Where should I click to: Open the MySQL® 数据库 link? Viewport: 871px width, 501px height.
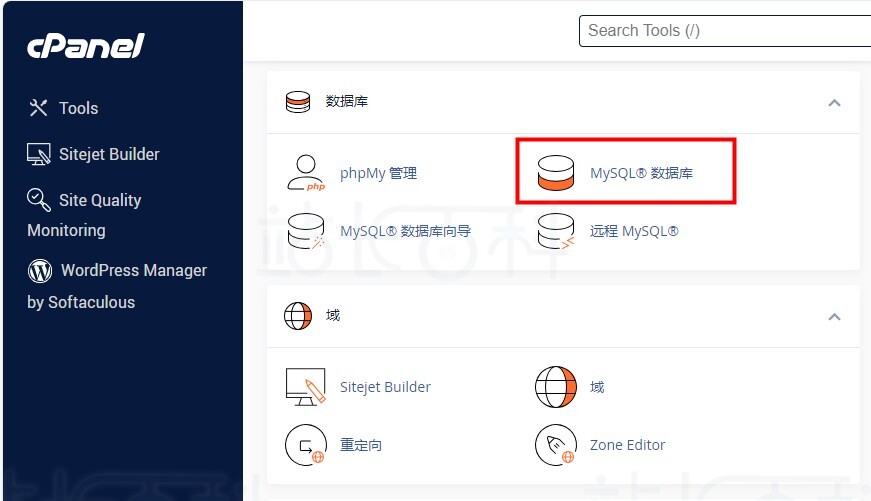pyautogui.click(x=641, y=173)
